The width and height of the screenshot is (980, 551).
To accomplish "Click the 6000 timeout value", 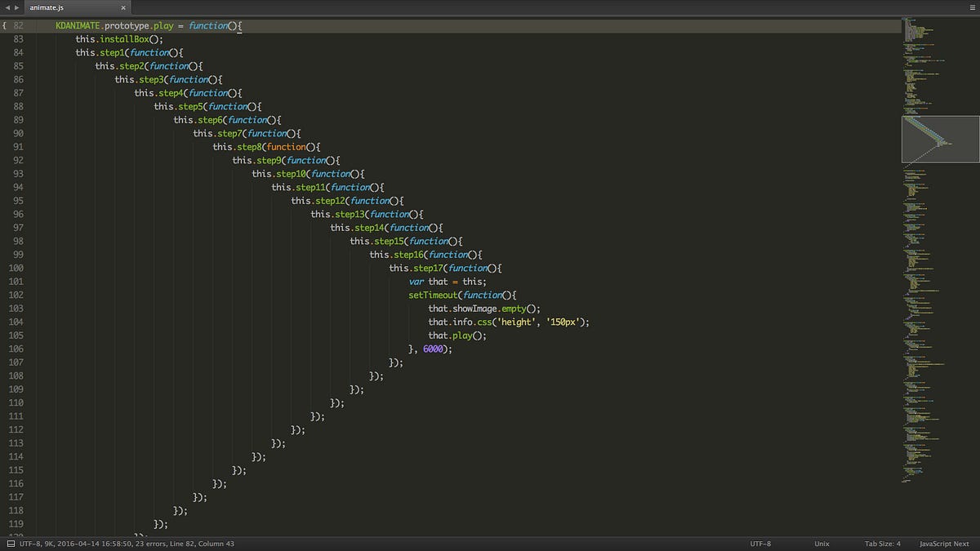I will point(433,349).
